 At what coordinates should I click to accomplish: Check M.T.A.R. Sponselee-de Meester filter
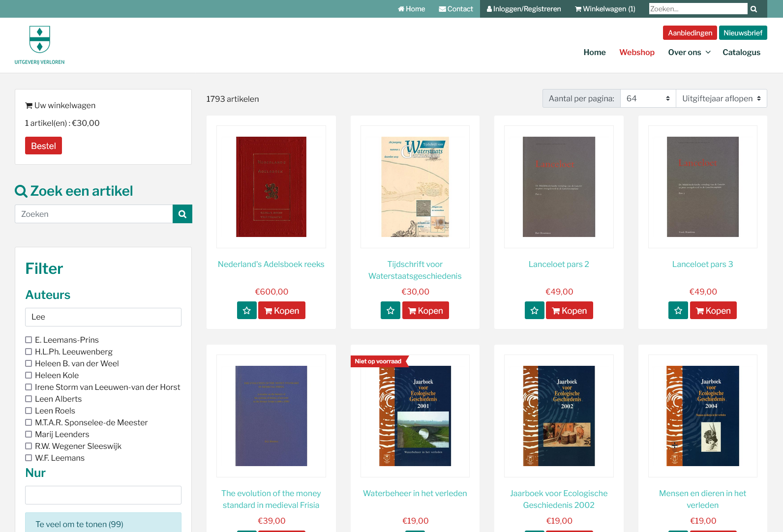click(x=29, y=422)
